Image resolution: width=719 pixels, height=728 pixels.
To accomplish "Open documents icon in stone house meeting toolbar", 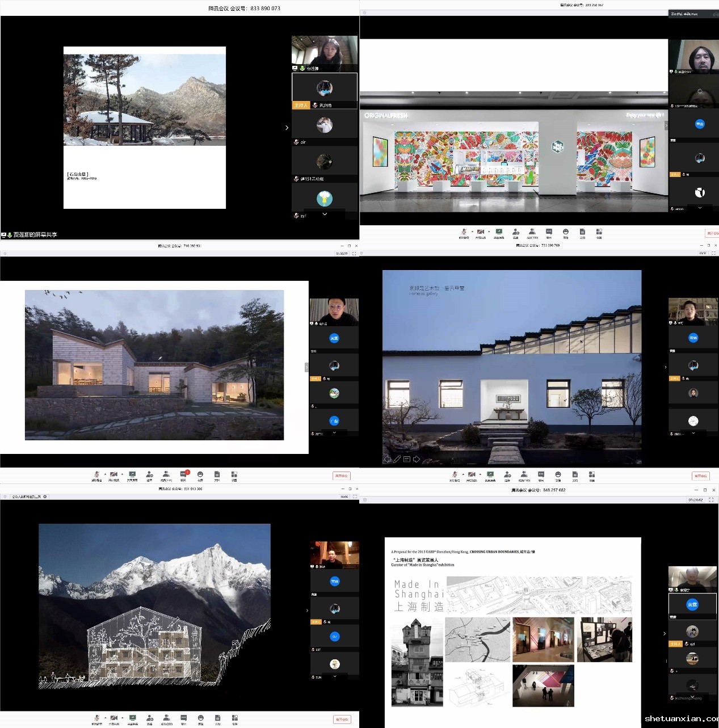I will tap(217, 474).
